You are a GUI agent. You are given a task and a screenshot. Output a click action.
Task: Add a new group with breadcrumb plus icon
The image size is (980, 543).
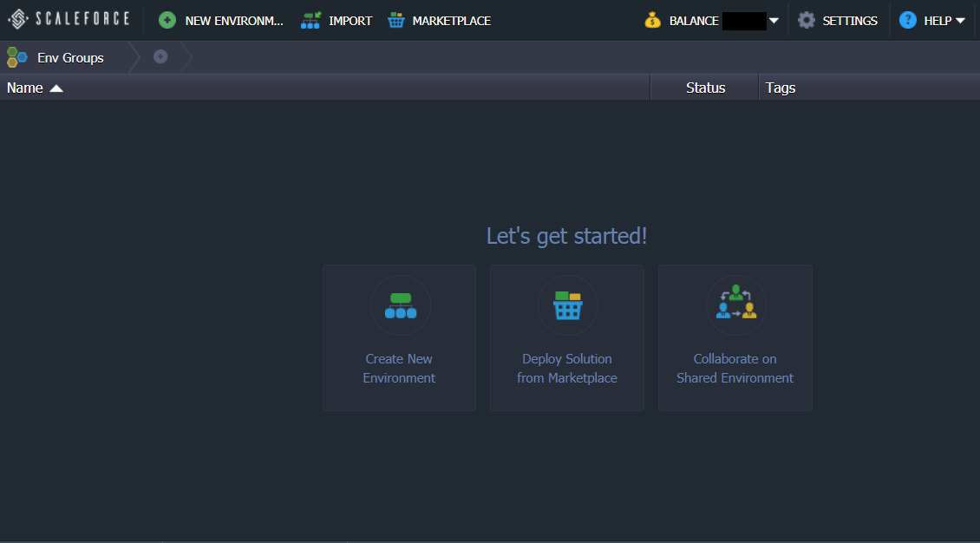point(160,57)
